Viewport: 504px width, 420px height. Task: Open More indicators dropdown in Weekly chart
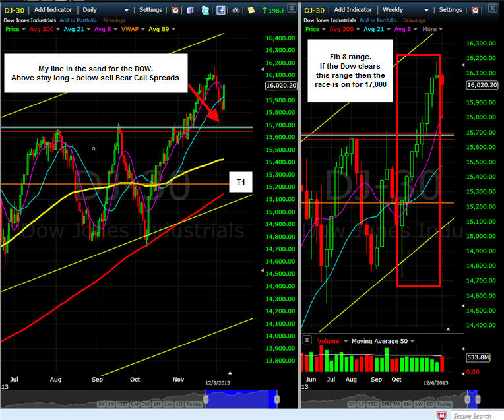432,29
